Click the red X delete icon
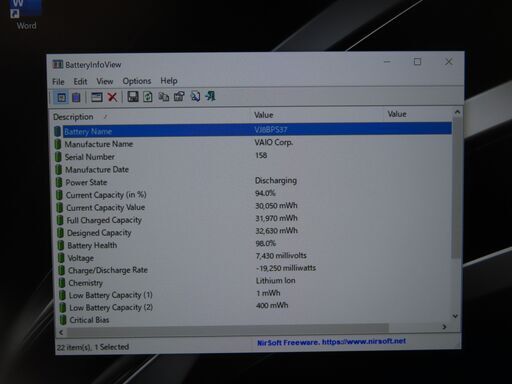This screenshot has height=384, width=512. click(113, 97)
